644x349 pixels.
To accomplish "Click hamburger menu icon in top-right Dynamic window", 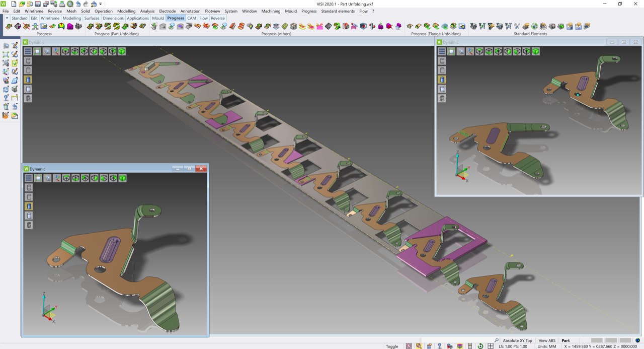I will coord(442,51).
